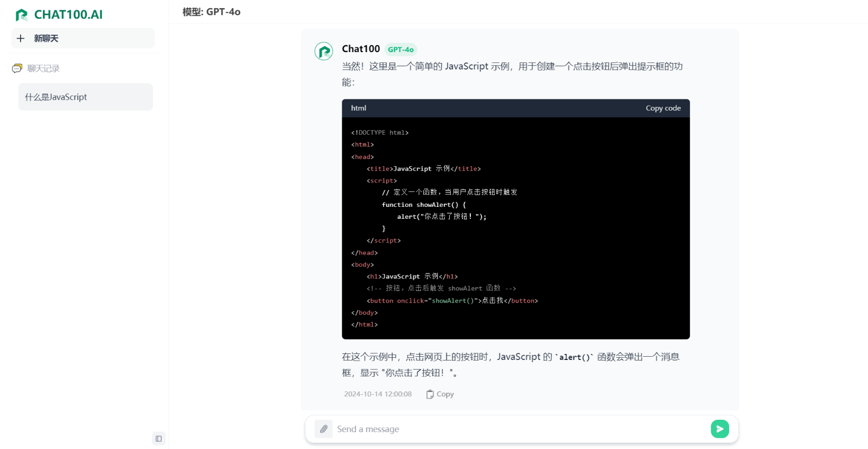Viewport: 868px width, 449px height.
Task: Click the <!DOCTYPE html> code line
Action: click(x=380, y=132)
